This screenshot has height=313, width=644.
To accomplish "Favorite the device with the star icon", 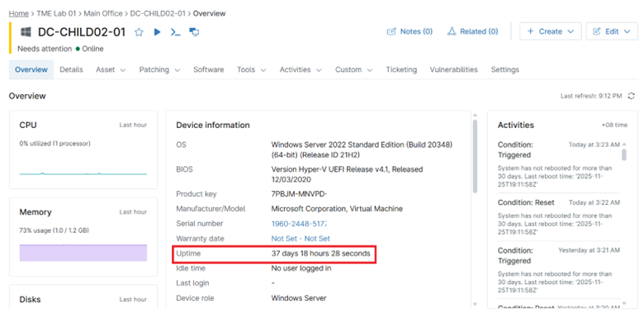I will click(x=139, y=32).
